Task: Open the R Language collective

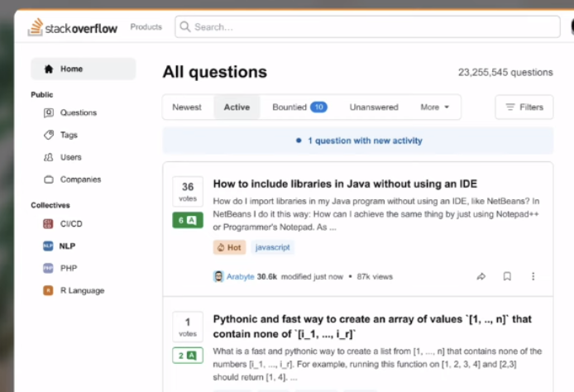Action: tap(83, 290)
